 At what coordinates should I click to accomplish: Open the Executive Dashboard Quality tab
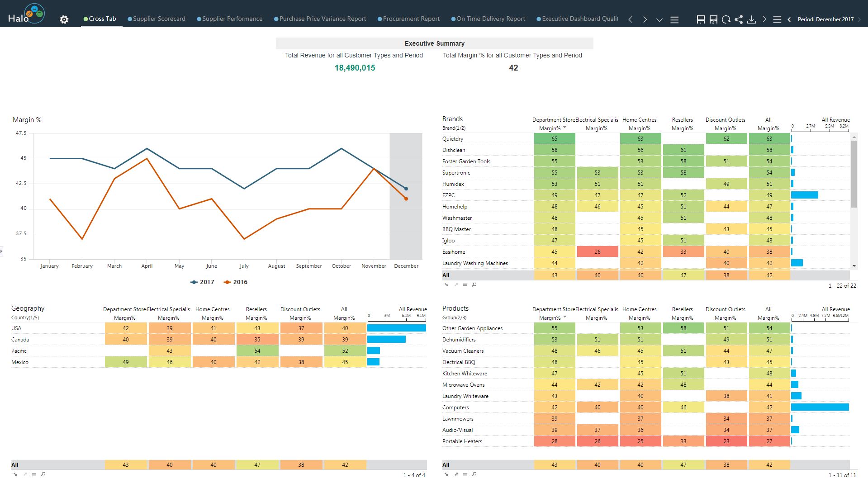(577, 19)
